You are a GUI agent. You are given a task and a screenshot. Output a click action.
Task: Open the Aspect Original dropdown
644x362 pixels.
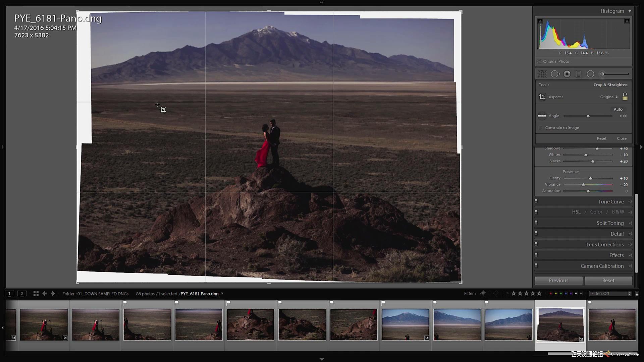[609, 97]
